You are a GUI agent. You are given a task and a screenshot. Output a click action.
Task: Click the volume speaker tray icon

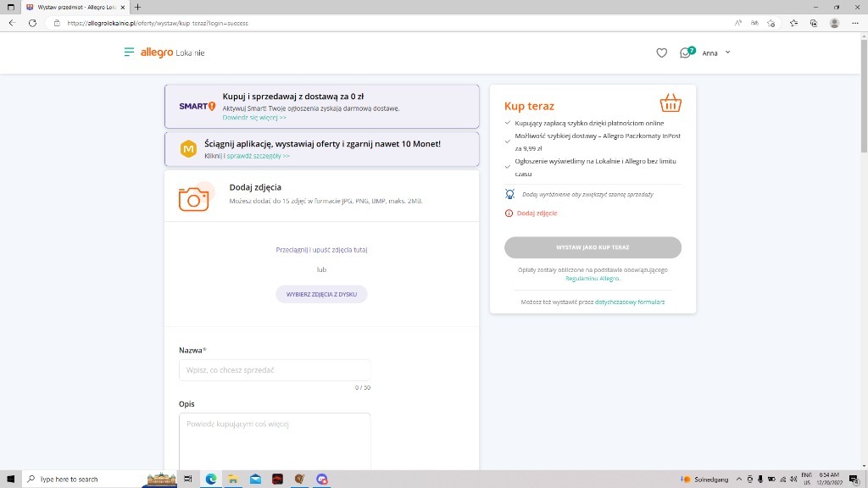pyautogui.click(x=793, y=480)
